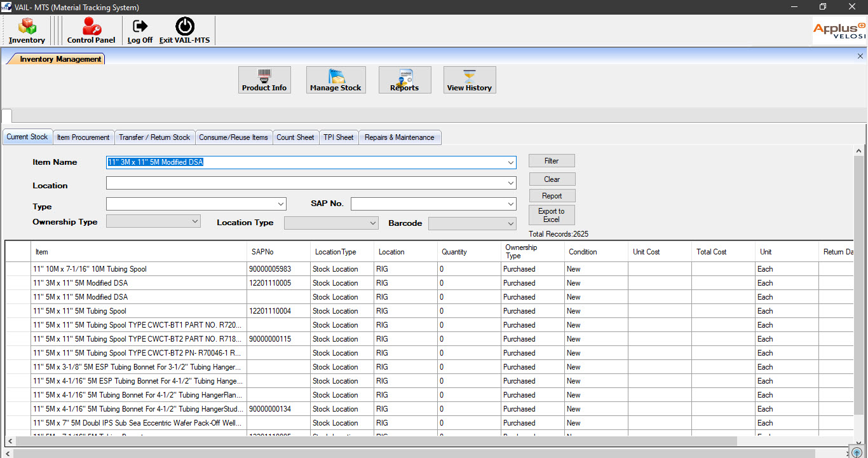Click the Log Off icon
This screenshot has width=868, height=458.
point(140,29)
